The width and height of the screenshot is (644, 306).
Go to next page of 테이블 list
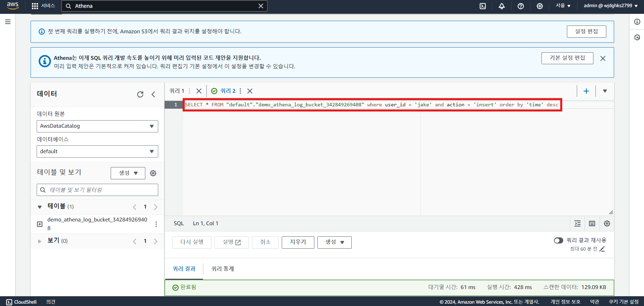[155, 207]
